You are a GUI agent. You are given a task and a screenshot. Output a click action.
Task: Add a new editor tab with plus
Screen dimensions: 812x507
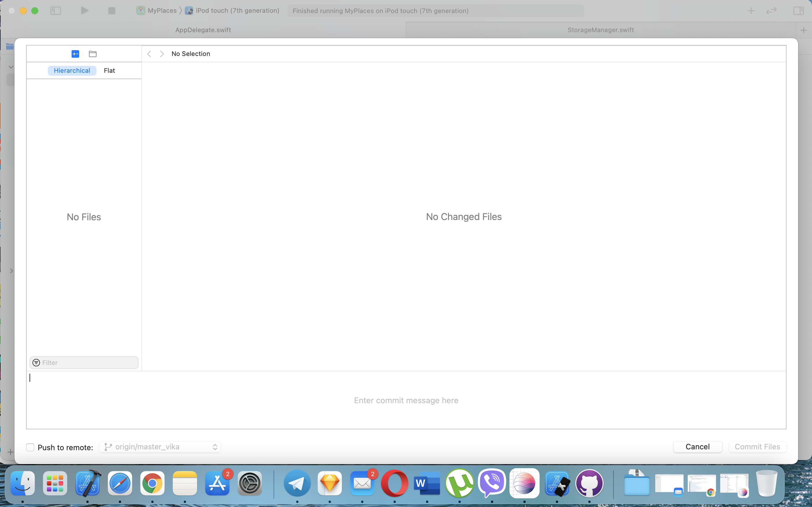tap(804, 30)
